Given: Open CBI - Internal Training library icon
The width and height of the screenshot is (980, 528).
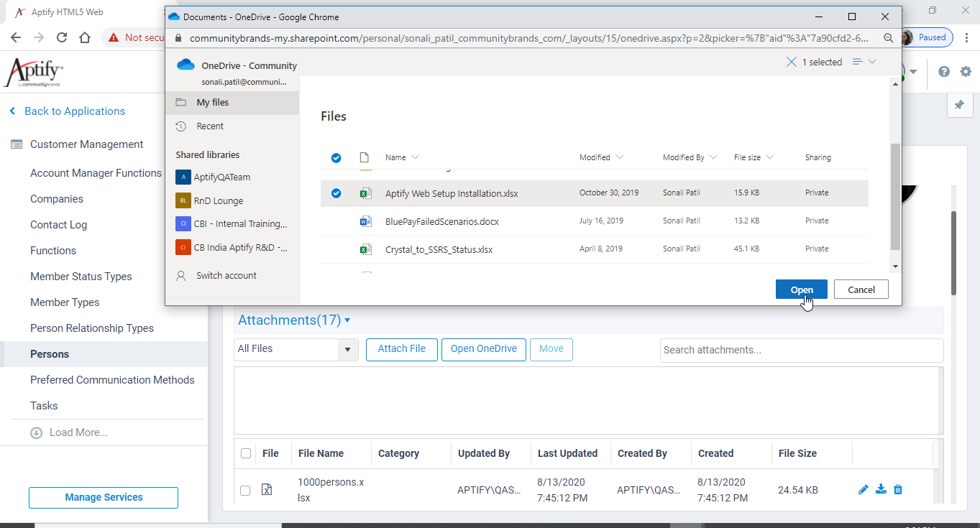Looking at the screenshot, I should pyautogui.click(x=183, y=224).
